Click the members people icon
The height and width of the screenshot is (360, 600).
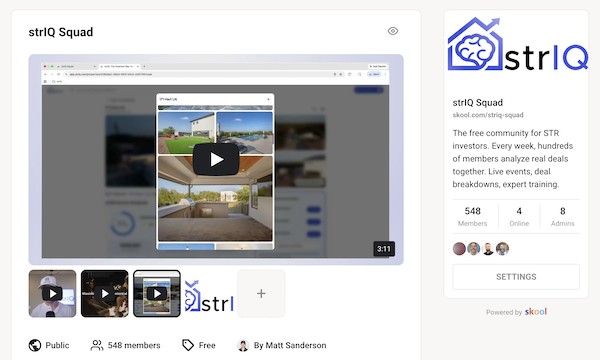click(x=96, y=345)
